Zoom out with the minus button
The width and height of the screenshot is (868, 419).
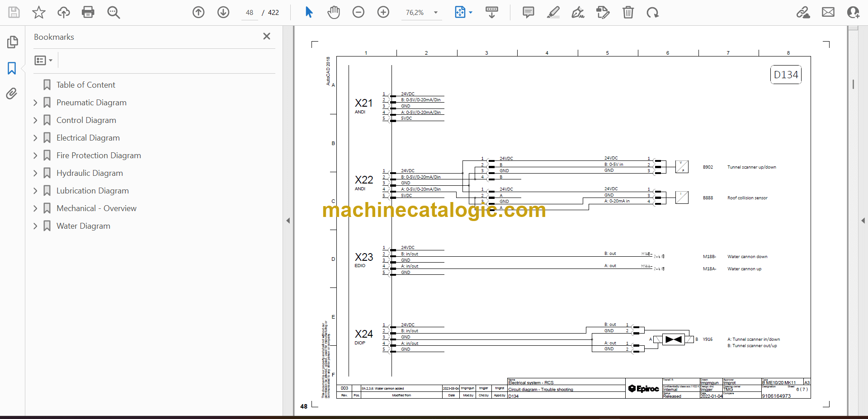359,12
